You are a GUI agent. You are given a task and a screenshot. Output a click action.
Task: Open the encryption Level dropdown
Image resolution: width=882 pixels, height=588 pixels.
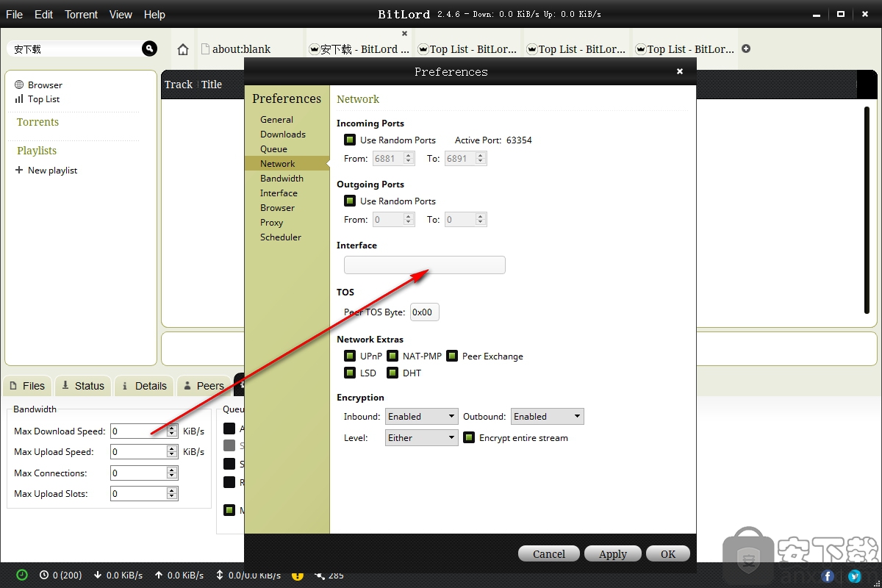422,437
